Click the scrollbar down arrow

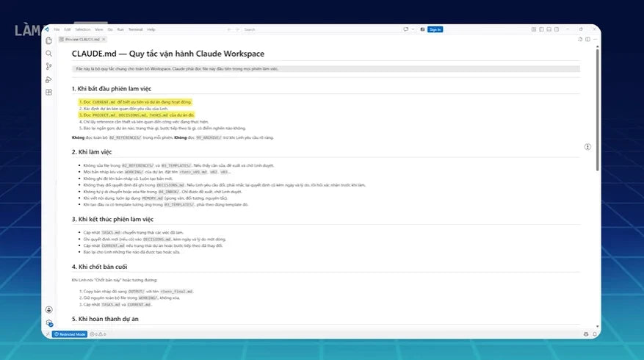point(597,326)
